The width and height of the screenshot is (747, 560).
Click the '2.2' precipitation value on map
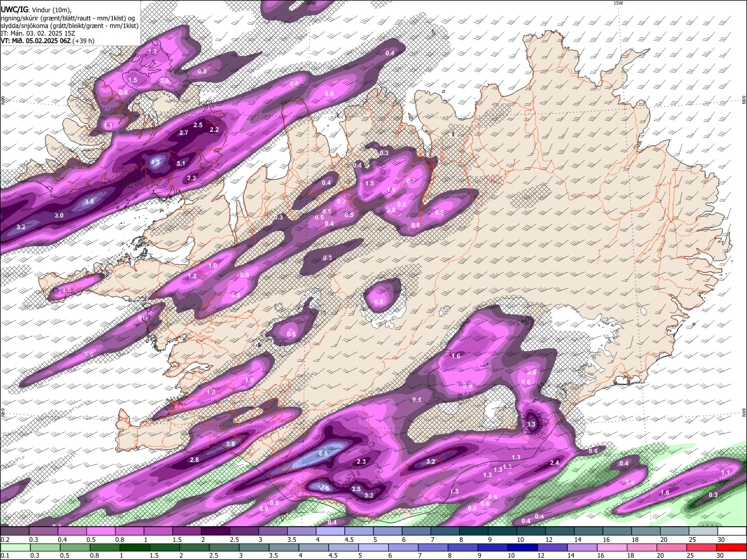tap(214, 129)
